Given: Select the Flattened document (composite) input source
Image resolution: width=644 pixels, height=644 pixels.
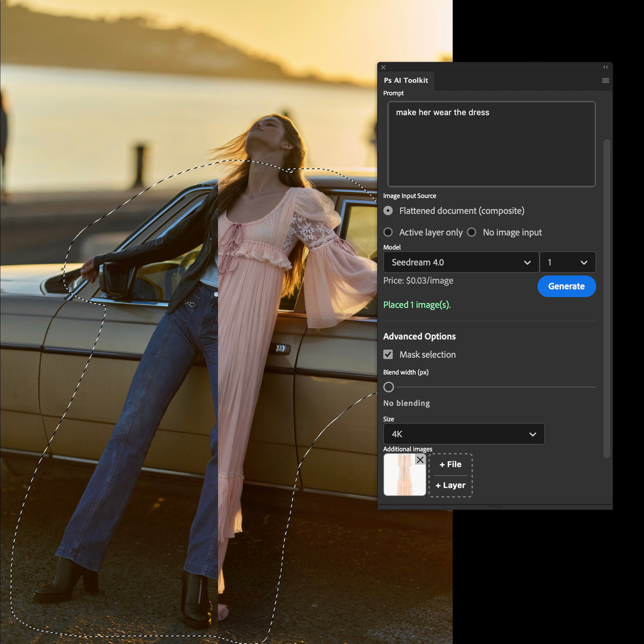Looking at the screenshot, I should click(388, 210).
